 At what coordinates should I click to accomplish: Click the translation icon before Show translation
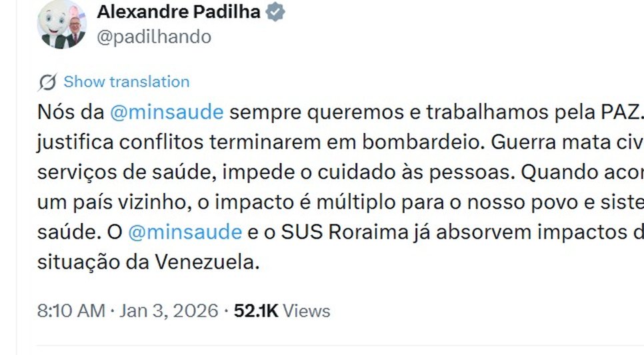click(x=47, y=82)
